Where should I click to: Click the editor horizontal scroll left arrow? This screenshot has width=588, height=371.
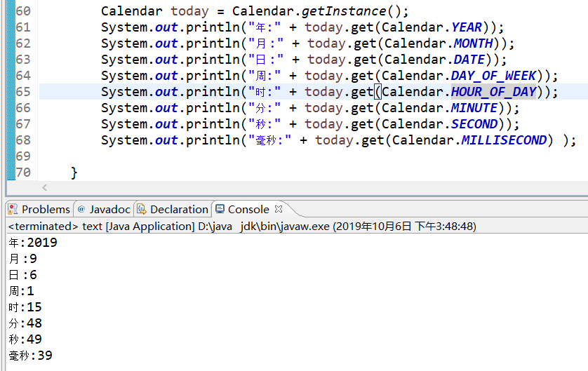[45, 187]
